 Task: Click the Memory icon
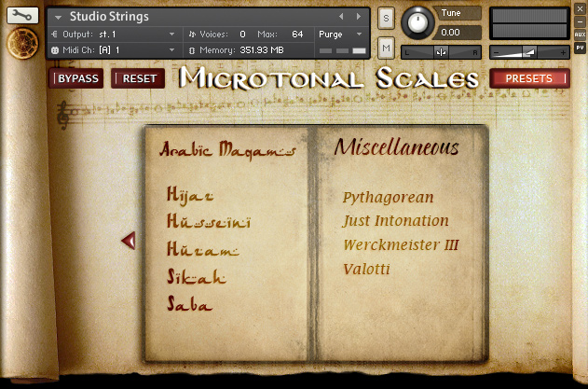(192, 50)
